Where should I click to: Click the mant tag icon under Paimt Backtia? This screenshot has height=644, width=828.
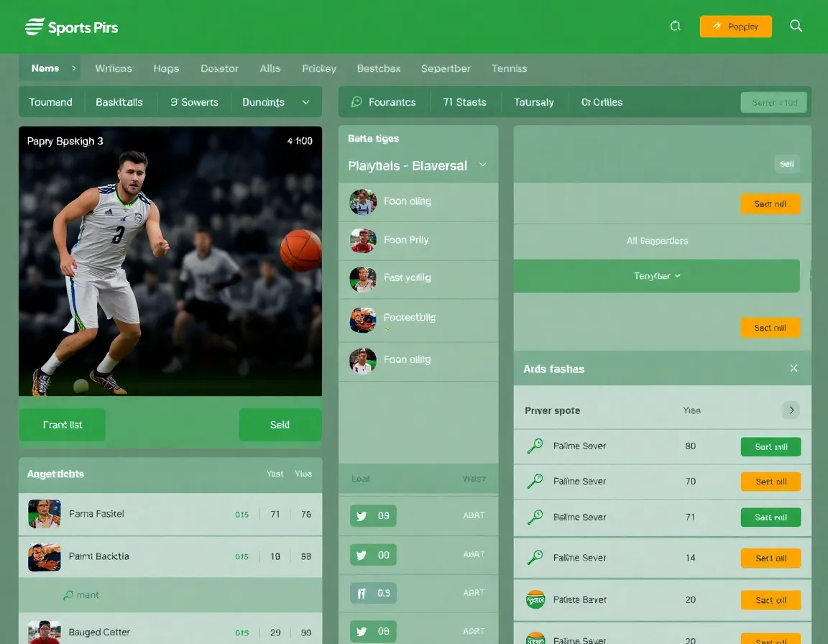point(69,594)
